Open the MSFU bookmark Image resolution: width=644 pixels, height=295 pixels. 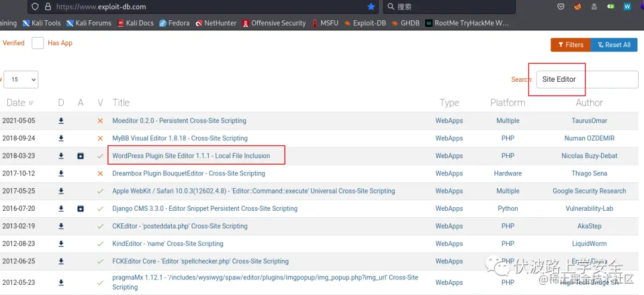(x=326, y=23)
